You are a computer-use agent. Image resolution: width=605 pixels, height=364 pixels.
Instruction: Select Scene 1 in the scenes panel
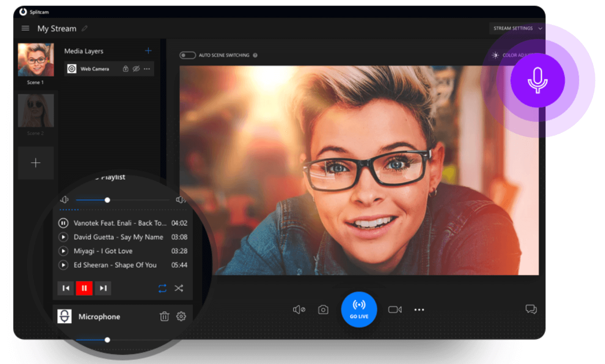pyautogui.click(x=36, y=60)
